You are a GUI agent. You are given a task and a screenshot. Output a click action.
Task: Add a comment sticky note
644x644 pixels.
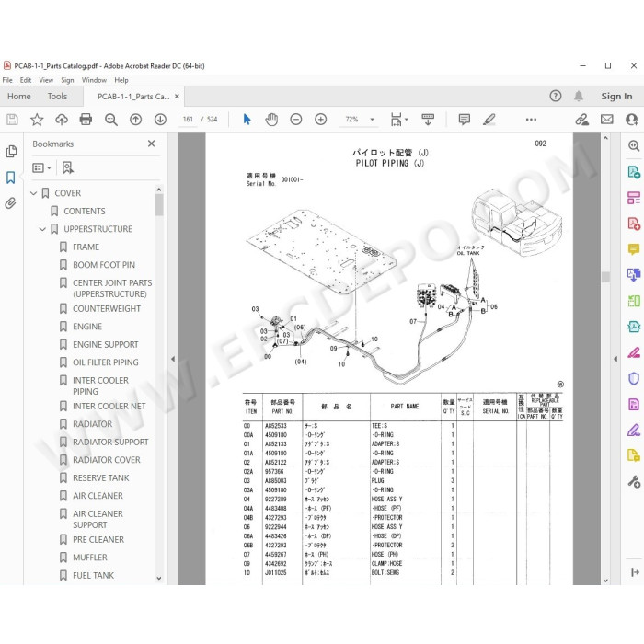[x=464, y=120]
